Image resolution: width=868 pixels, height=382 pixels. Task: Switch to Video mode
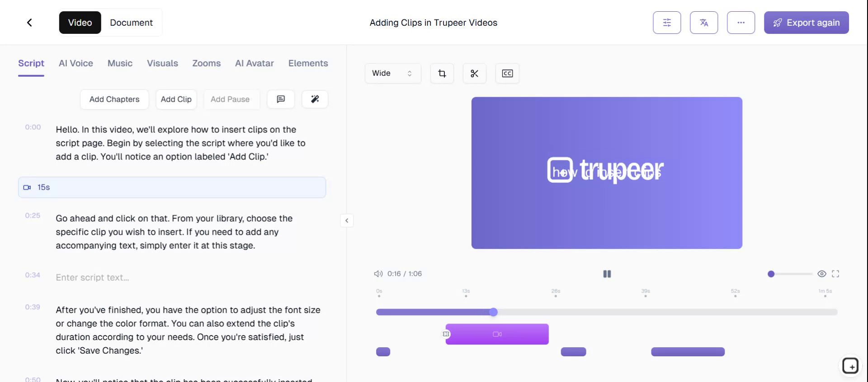click(80, 23)
